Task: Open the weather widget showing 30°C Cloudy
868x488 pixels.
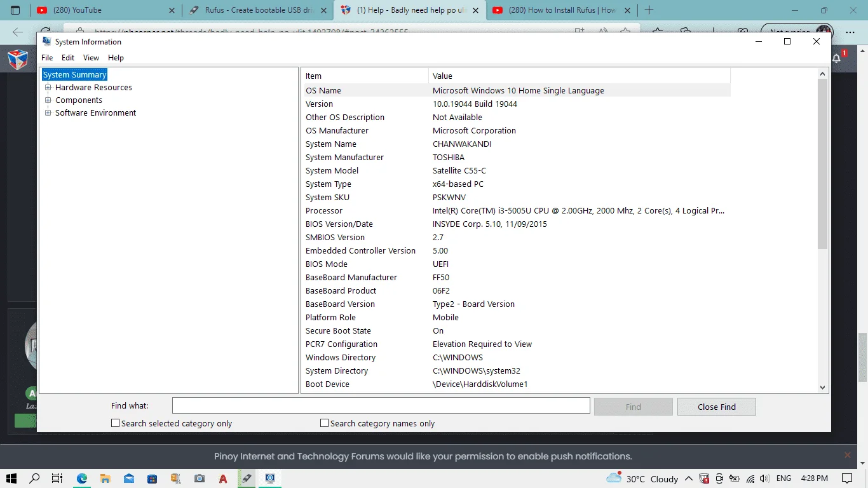Action: (642, 478)
